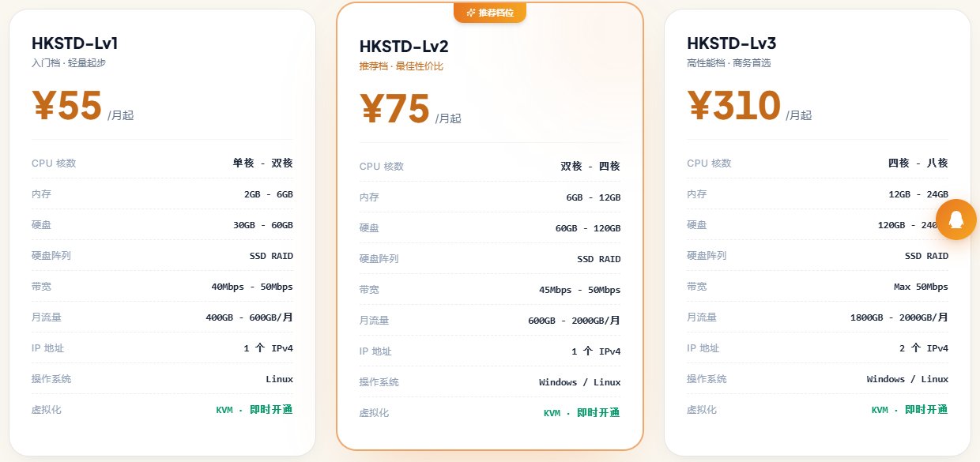This screenshot has width=980, height=462.
Task: Click Lv3 operating system Windows / Linux
Action: coord(907,379)
